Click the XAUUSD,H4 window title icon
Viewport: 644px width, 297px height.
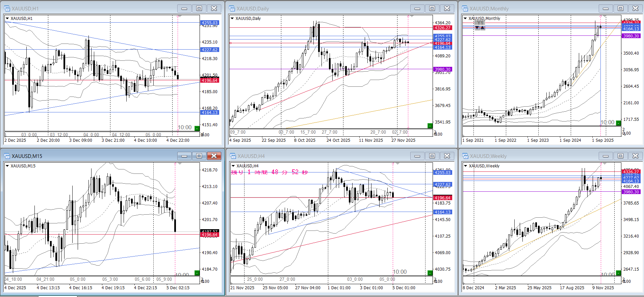click(x=233, y=156)
